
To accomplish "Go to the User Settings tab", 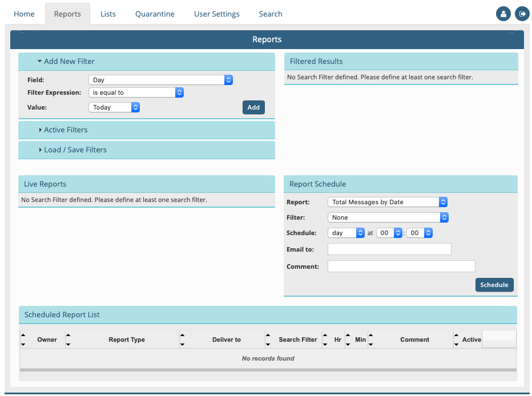I will [x=216, y=14].
